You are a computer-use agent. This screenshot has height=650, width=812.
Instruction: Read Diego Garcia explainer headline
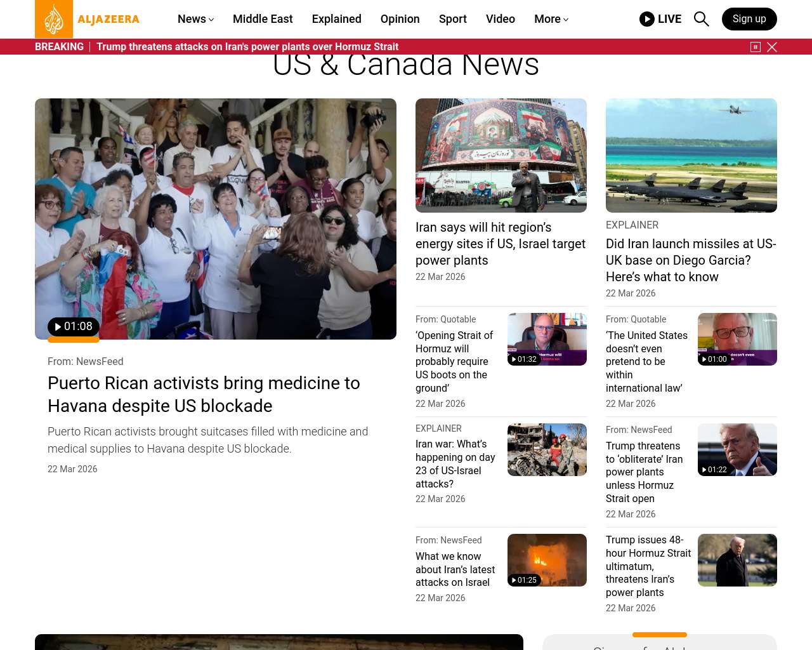(x=691, y=260)
